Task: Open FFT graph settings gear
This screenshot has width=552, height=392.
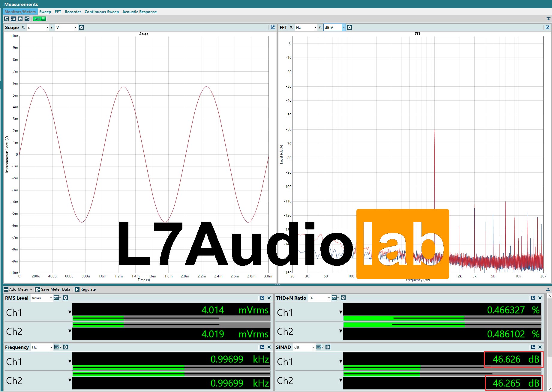Action: pyautogui.click(x=349, y=27)
